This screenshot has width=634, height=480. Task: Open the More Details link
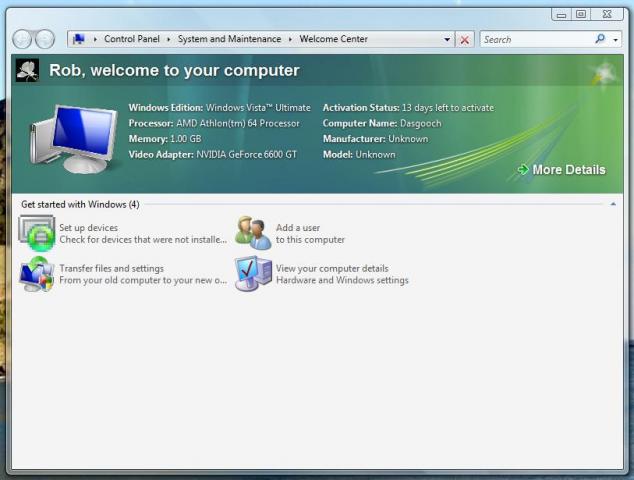click(x=569, y=169)
